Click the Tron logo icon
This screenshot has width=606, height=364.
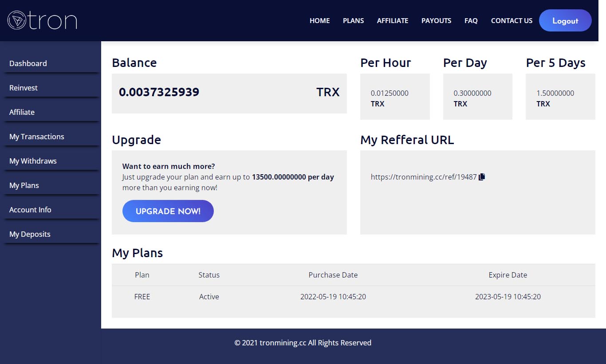(17, 20)
